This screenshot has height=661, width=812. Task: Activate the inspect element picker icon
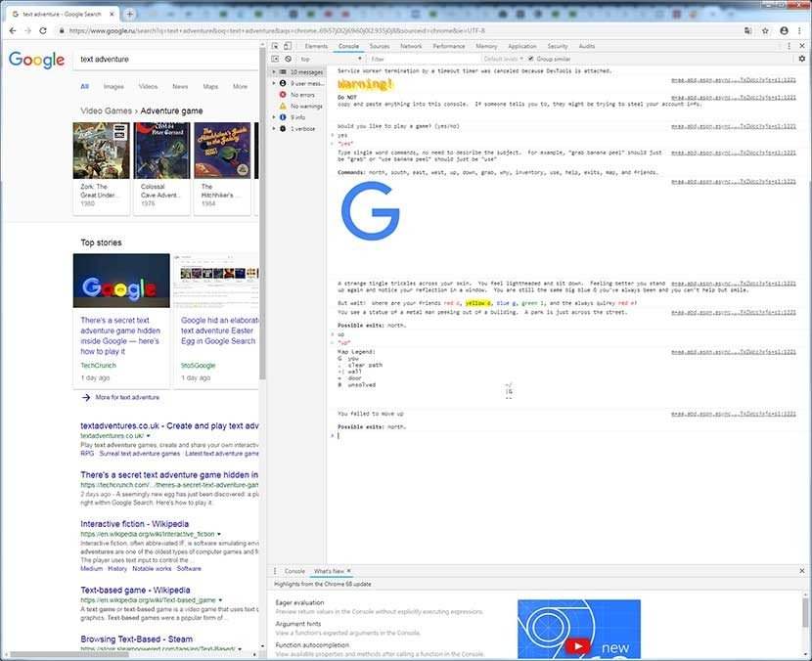click(275, 46)
